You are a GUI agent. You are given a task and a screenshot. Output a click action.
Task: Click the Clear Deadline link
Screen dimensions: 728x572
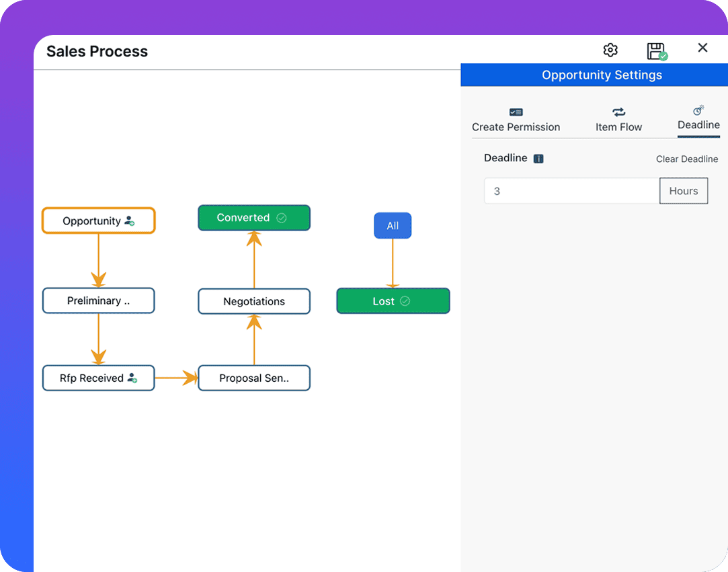click(x=687, y=159)
